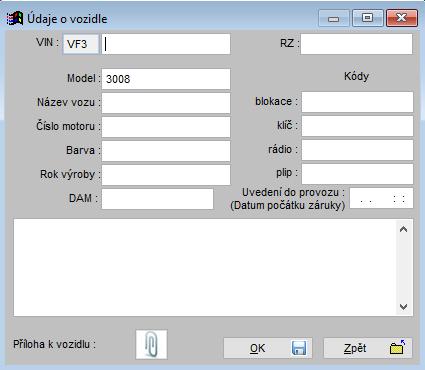The width and height of the screenshot is (425, 370).
Task: Click the VF3 VIN prefix field
Action: [81, 44]
